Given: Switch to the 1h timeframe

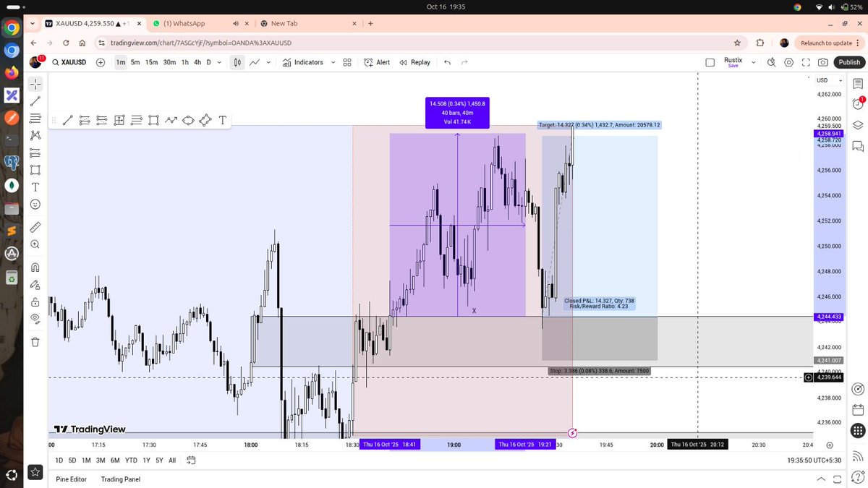Looking at the screenshot, I should tap(185, 62).
